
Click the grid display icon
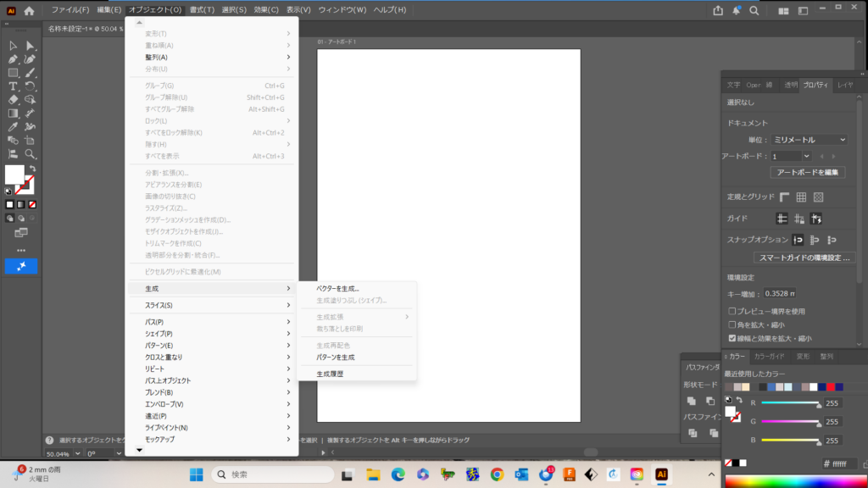click(x=801, y=197)
